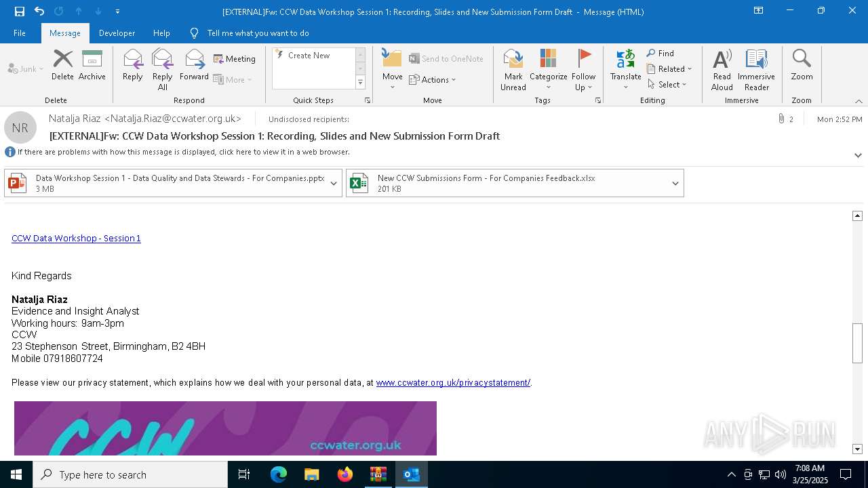Delete this email message
Screen dimensions: 868x488
point(62,66)
